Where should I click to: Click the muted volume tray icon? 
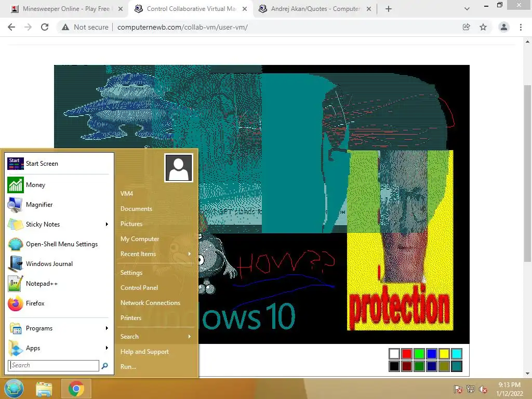pyautogui.click(x=483, y=389)
